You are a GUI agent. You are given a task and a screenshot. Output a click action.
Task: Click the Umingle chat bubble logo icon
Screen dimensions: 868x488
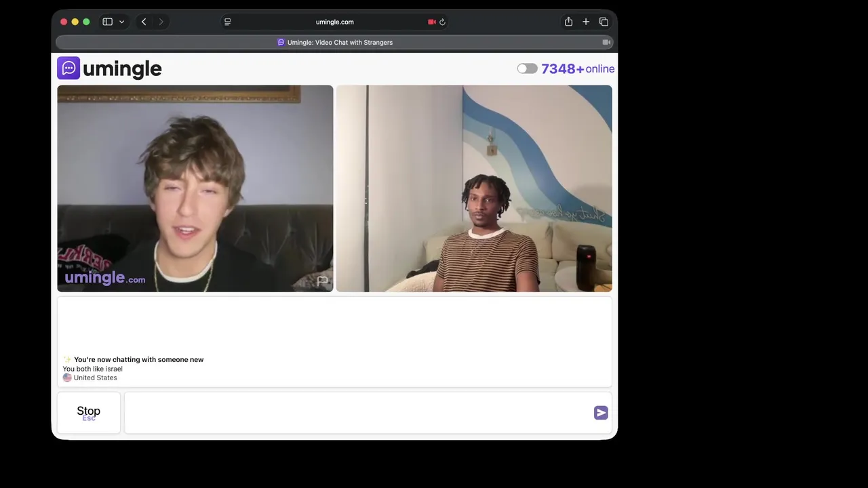[68, 68]
